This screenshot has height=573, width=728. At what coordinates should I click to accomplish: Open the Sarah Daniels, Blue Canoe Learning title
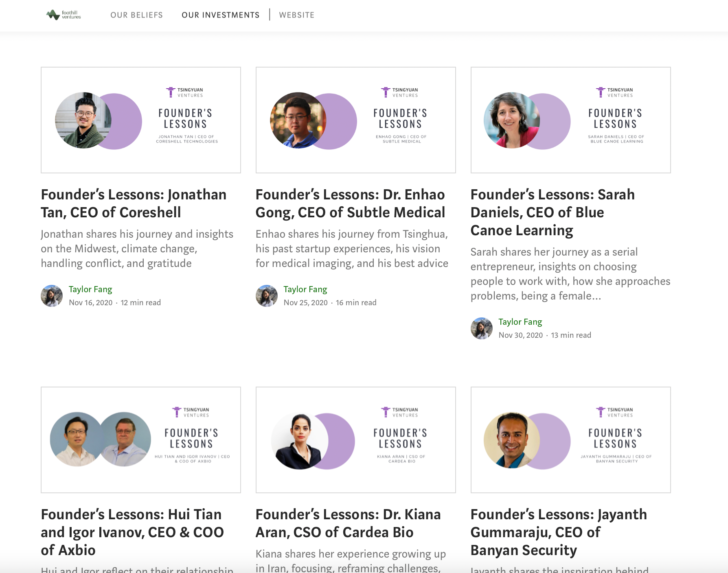pos(553,212)
